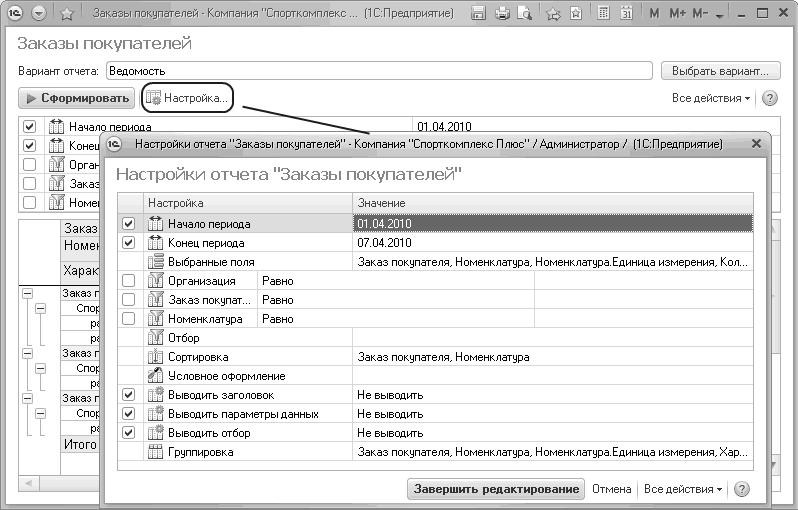Click help question icon in settings dialog
The height and width of the screenshot is (510, 798).
click(x=742, y=489)
